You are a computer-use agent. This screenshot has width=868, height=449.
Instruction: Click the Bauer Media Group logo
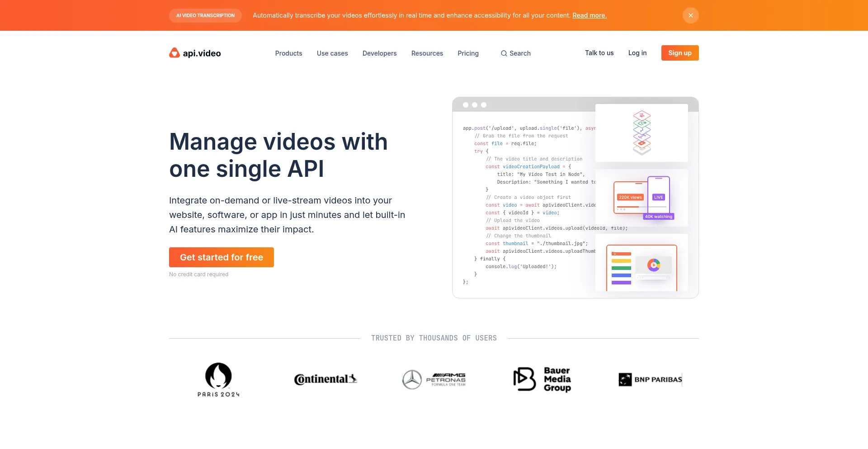click(542, 379)
